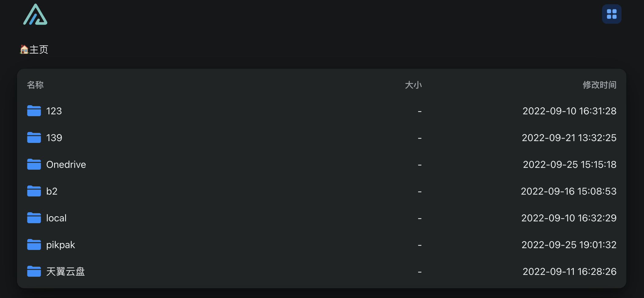Sort by 修改时间 column header
644x298 pixels.
point(599,85)
